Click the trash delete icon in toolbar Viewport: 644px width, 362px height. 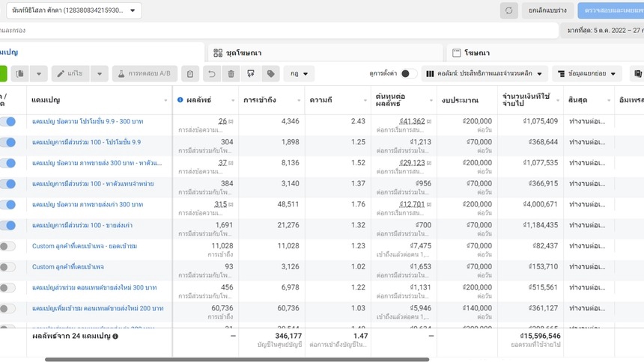(x=231, y=73)
